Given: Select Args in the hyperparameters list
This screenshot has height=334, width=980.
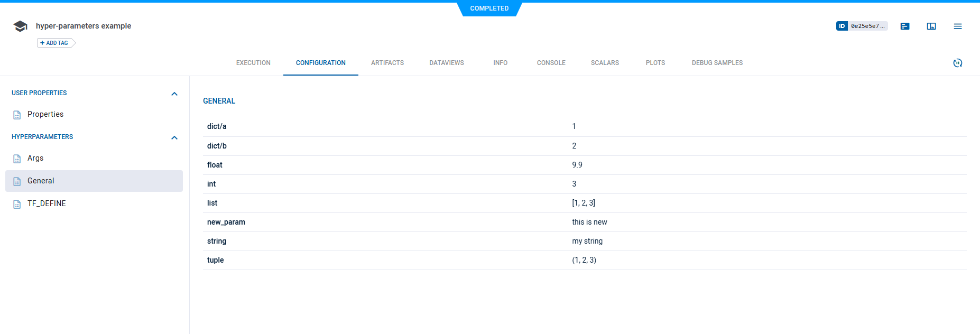Looking at the screenshot, I should pos(35,158).
